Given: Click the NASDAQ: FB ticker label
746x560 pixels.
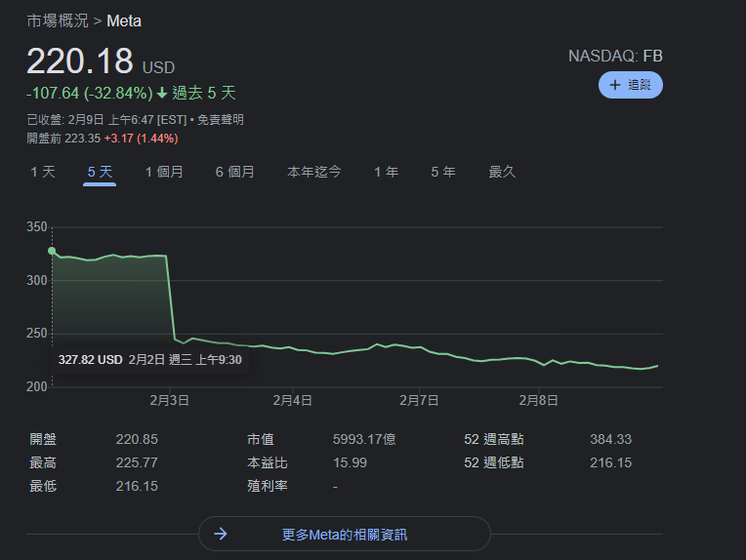Looking at the screenshot, I should coord(615,56).
